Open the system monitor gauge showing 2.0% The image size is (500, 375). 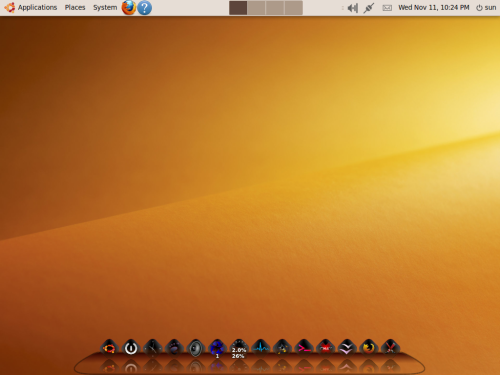click(239, 349)
